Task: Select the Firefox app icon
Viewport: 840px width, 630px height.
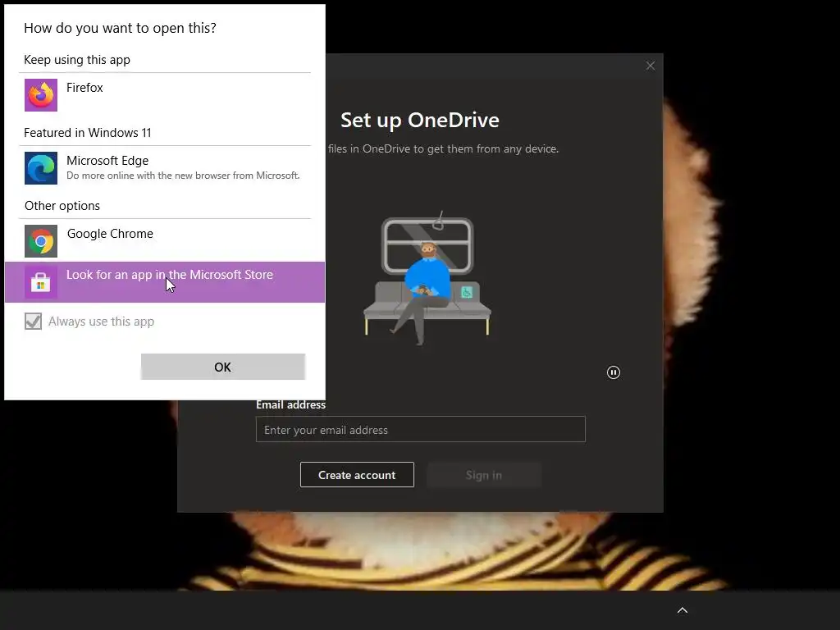Action: click(41, 95)
